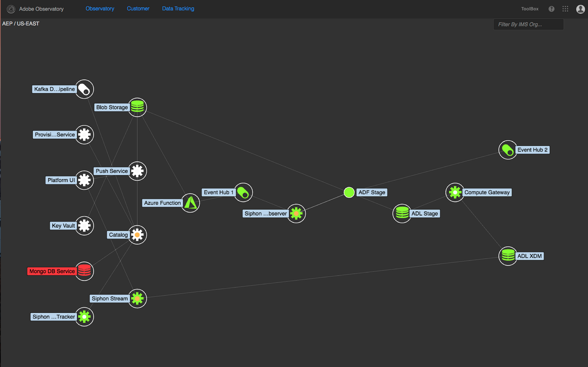Click the Siphon Observer gear icon
This screenshot has height=367, width=588.
[x=296, y=213]
